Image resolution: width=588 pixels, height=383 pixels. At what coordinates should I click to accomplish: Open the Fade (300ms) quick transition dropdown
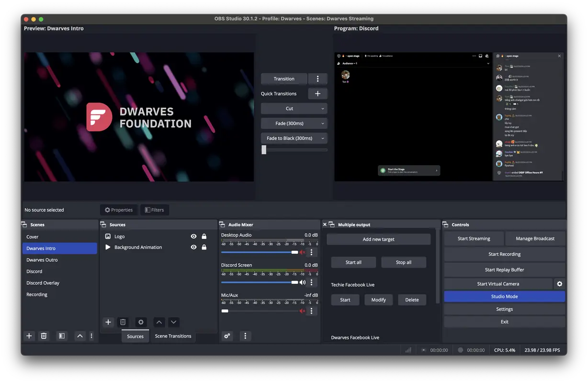294,124
